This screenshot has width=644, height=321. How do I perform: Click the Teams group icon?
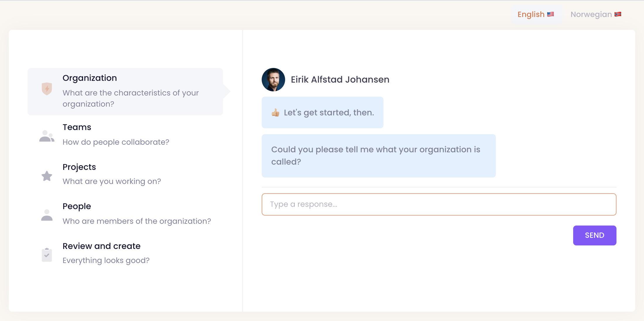click(47, 136)
